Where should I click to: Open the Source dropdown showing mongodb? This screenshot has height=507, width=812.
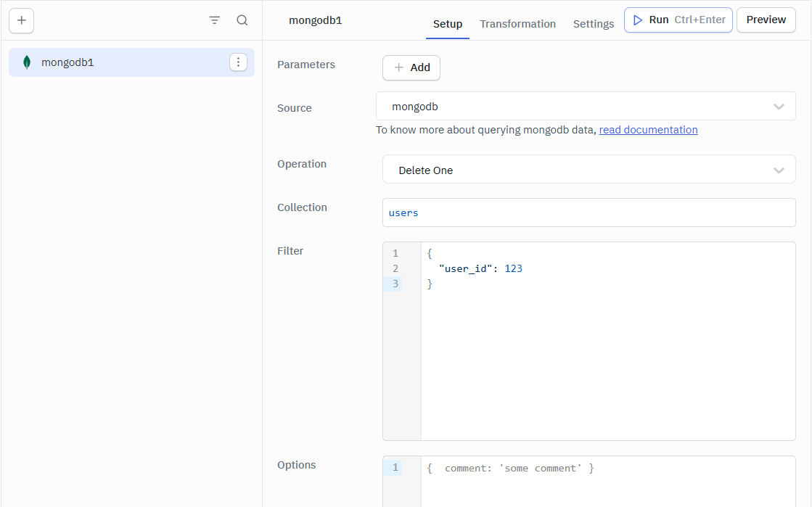click(x=589, y=106)
